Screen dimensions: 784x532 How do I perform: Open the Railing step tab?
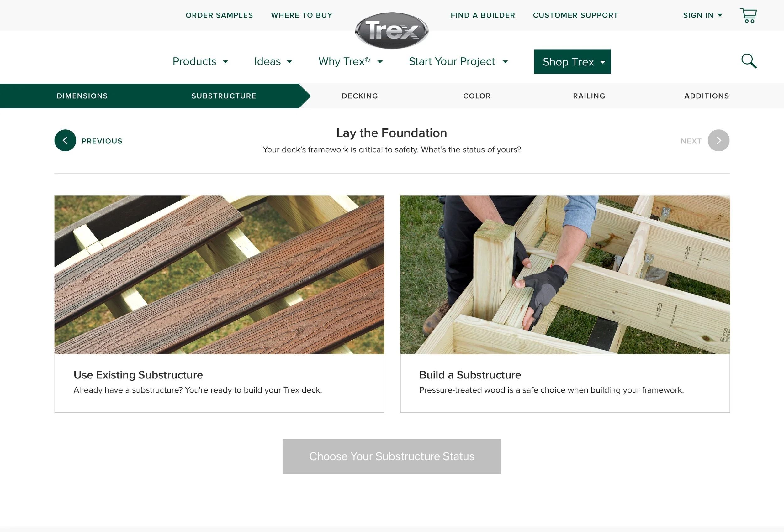589,96
